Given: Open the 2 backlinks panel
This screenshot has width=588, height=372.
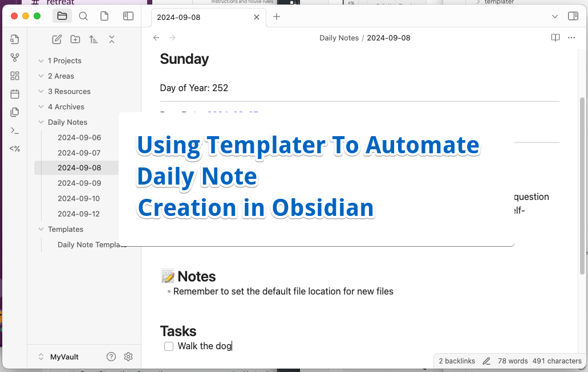Looking at the screenshot, I should 456,361.
